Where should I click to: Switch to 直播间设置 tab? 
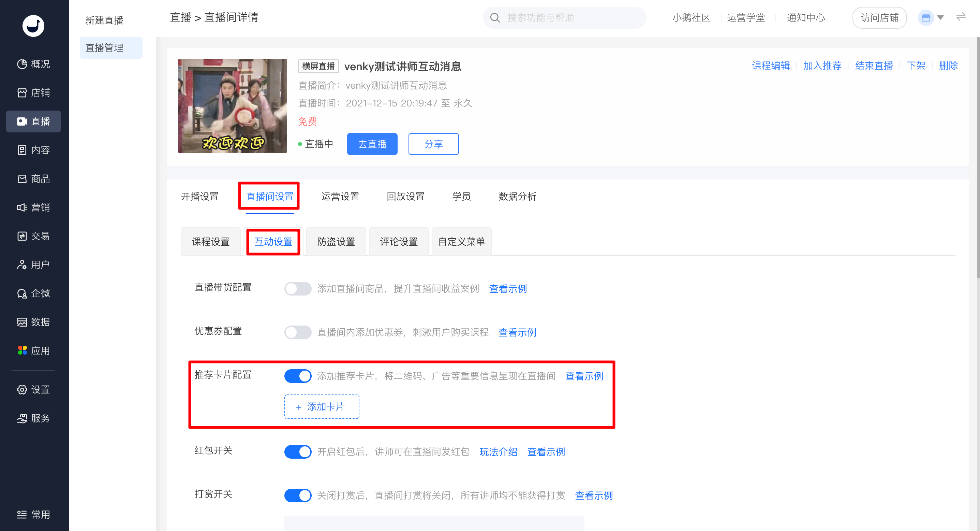click(270, 197)
